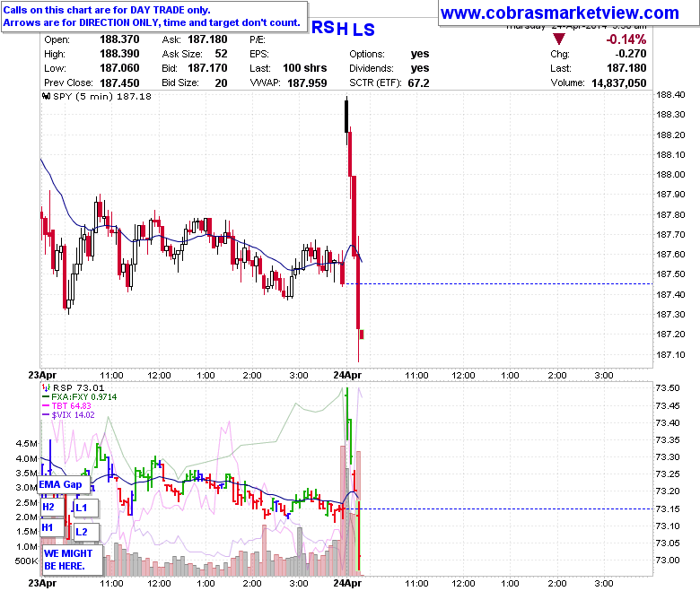The width and height of the screenshot is (700, 591).
Task: Click the 2.5M volume axis label
Action: [x=27, y=503]
